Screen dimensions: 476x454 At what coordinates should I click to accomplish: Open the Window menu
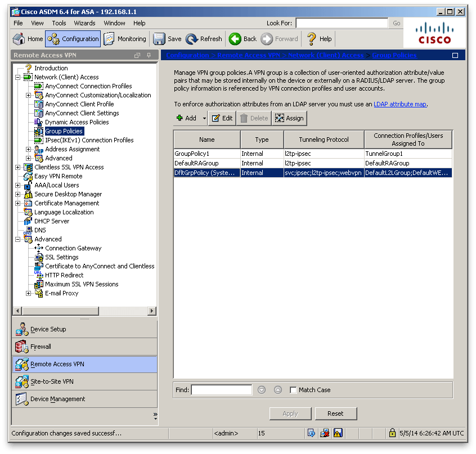[x=114, y=23]
